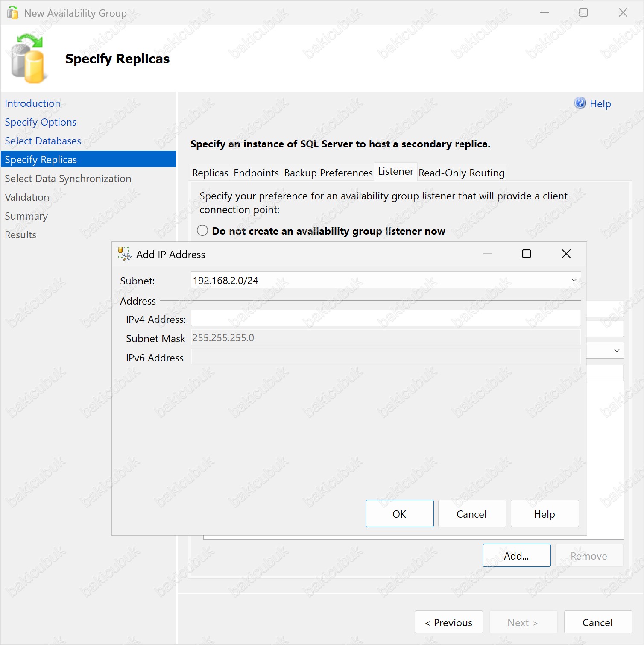The height and width of the screenshot is (645, 644).
Task: Open the Read-Only Routing tab
Action: point(461,173)
